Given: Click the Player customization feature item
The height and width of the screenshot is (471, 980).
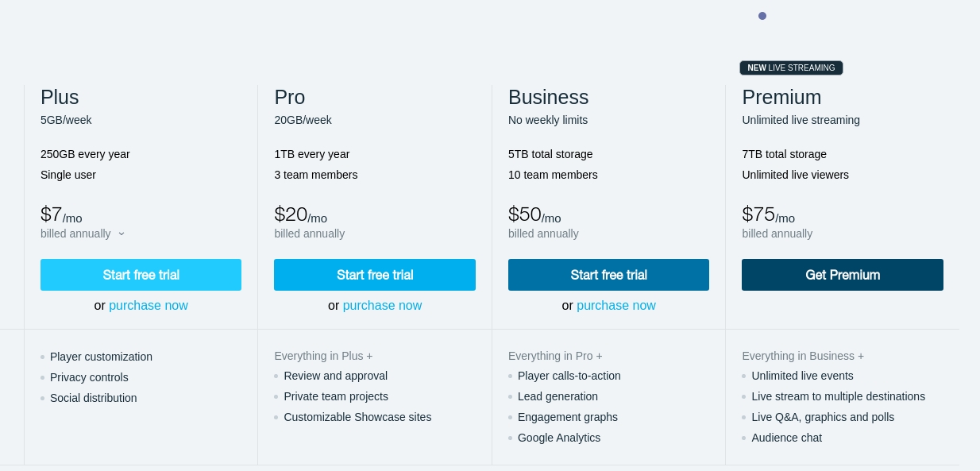Looking at the screenshot, I should 101,357.
